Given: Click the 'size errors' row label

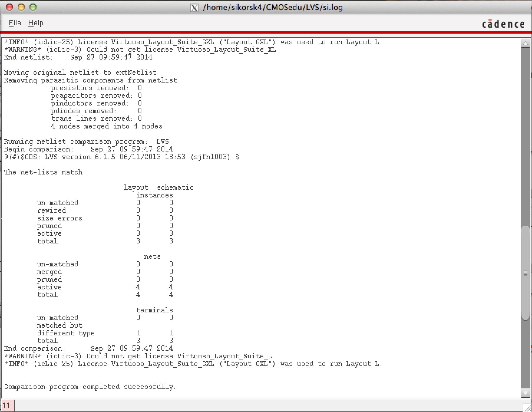Looking at the screenshot, I should (x=60, y=218).
